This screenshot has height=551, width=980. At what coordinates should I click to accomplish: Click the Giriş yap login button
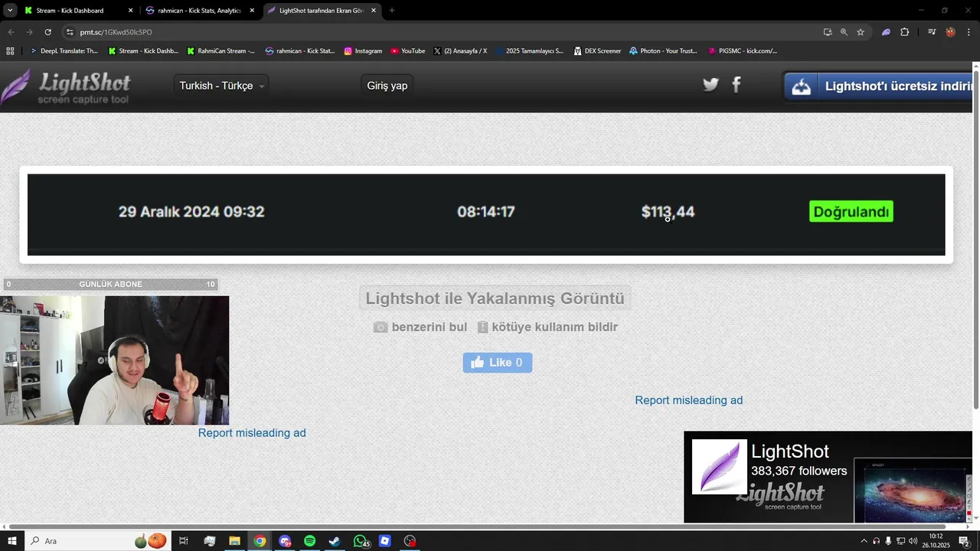point(387,86)
